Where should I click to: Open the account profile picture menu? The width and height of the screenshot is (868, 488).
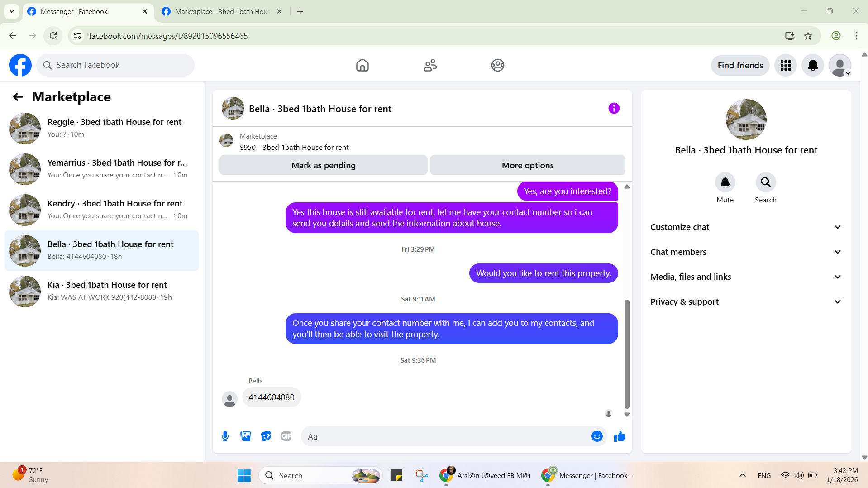[x=840, y=65]
